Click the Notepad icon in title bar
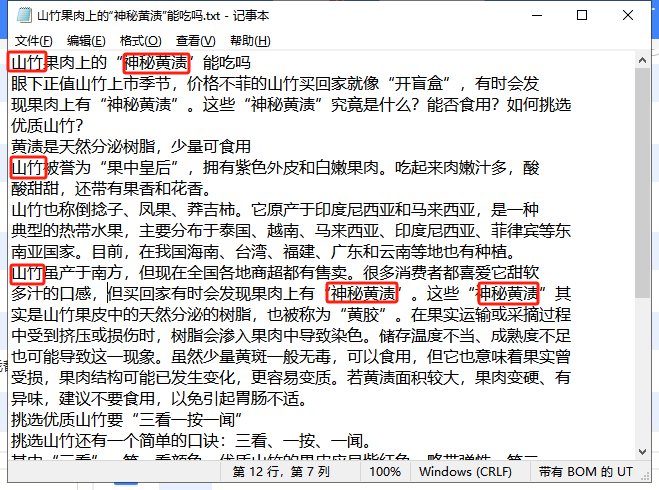The height and width of the screenshot is (490, 659). (x=24, y=16)
